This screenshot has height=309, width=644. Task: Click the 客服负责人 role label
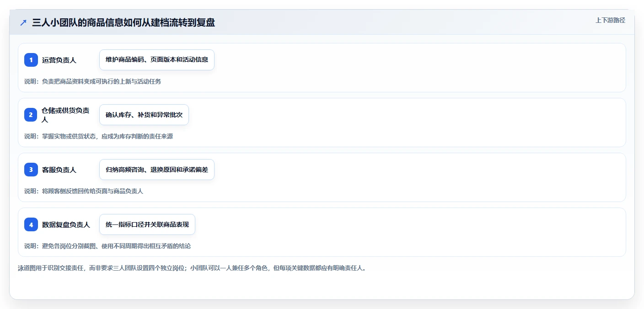point(59,170)
